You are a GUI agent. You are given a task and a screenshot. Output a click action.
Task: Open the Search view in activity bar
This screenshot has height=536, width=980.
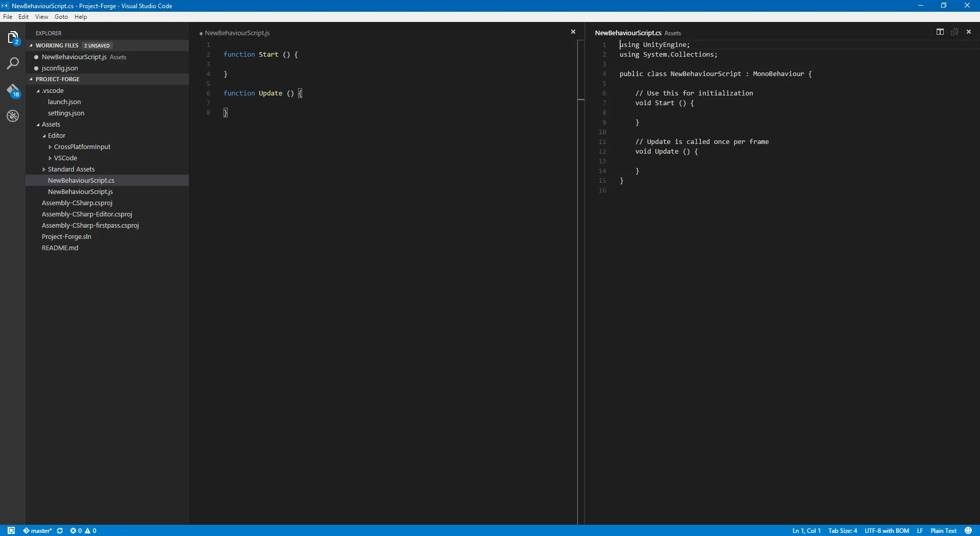tap(13, 63)
